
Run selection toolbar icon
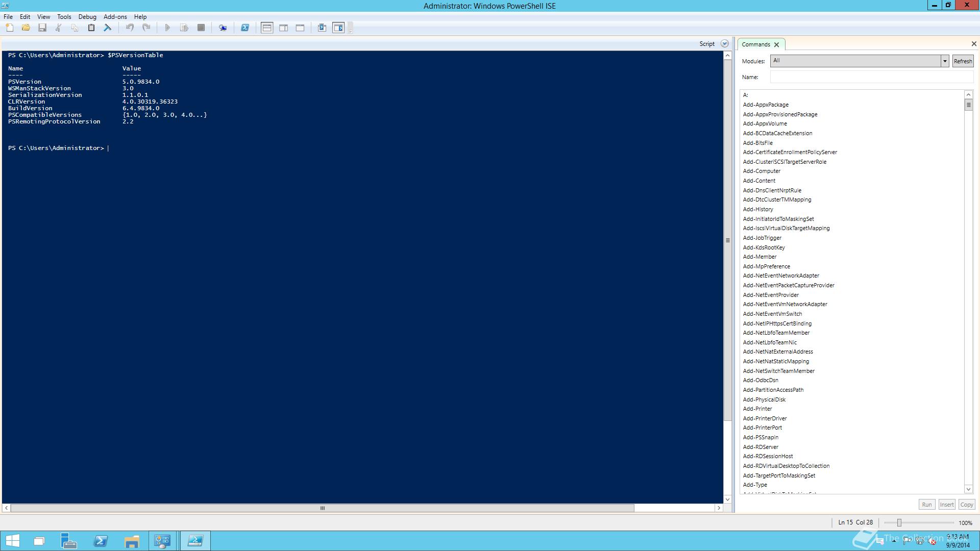[x=184, y=28]
